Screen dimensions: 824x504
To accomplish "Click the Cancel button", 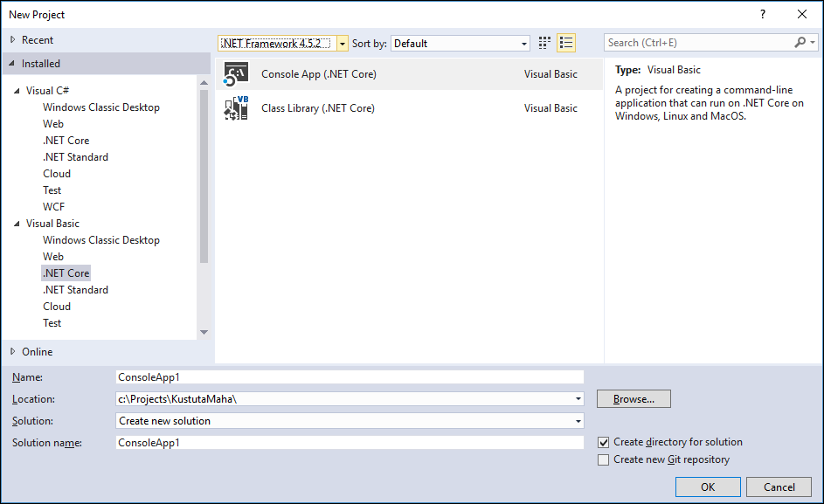I will (779, 487).
